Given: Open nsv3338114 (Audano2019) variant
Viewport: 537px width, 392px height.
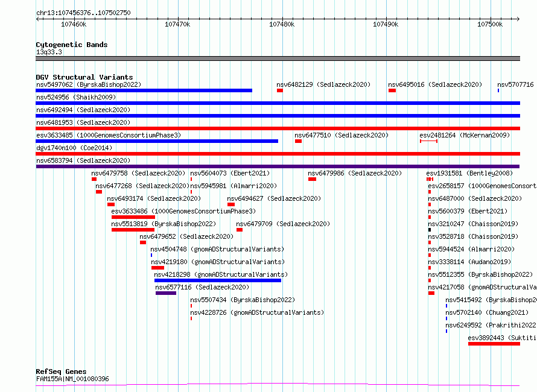Looking at the screenshot, I should point(469,262).
